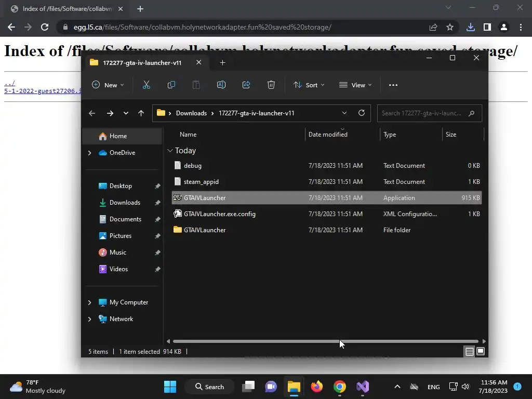
Task: Bookmark this page with star icon
Action: click(450, 27)
